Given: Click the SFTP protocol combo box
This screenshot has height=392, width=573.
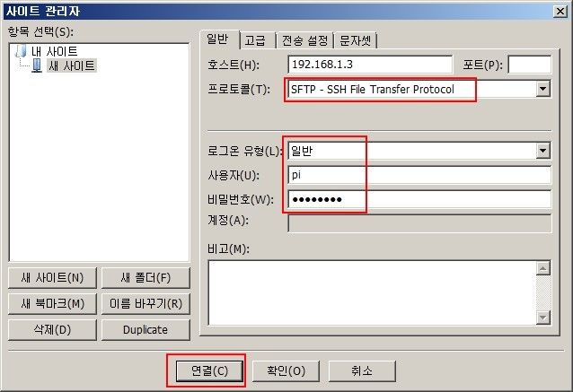Looking at the screenshot, I should click(419, 89).
